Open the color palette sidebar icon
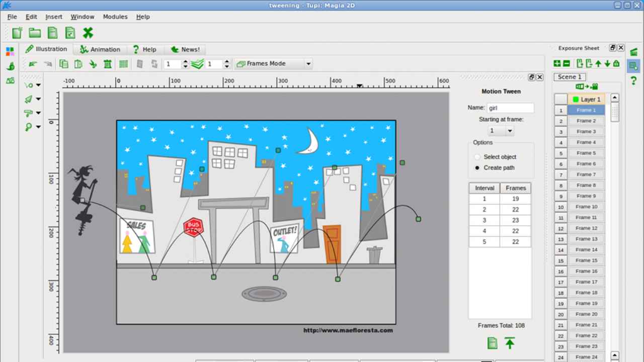This screenshot has height=362, width=644. (10, 51)
